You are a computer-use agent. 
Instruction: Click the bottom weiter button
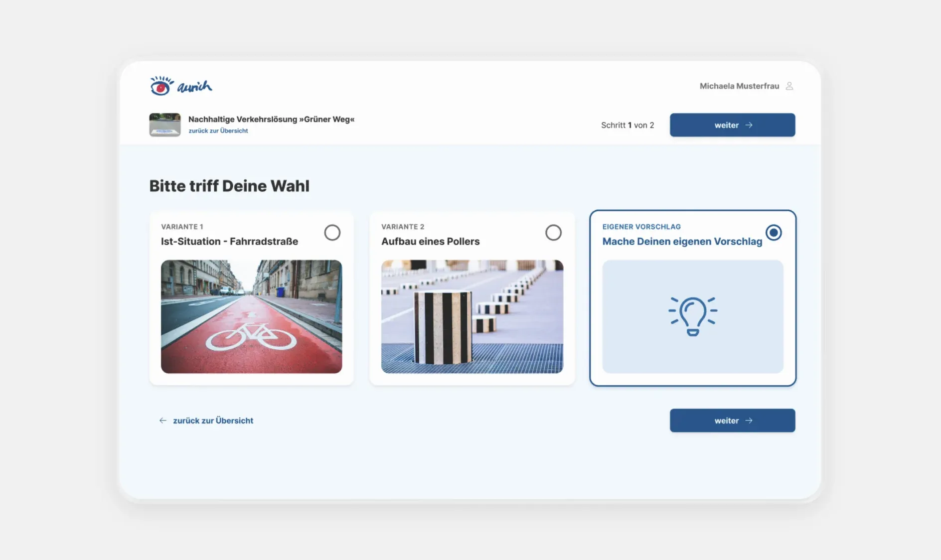point(732,420)
